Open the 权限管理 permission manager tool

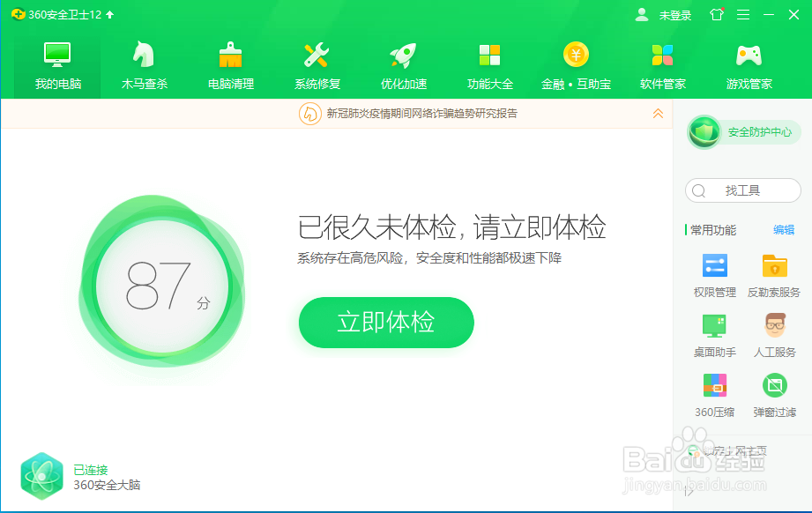pos(714,274)
